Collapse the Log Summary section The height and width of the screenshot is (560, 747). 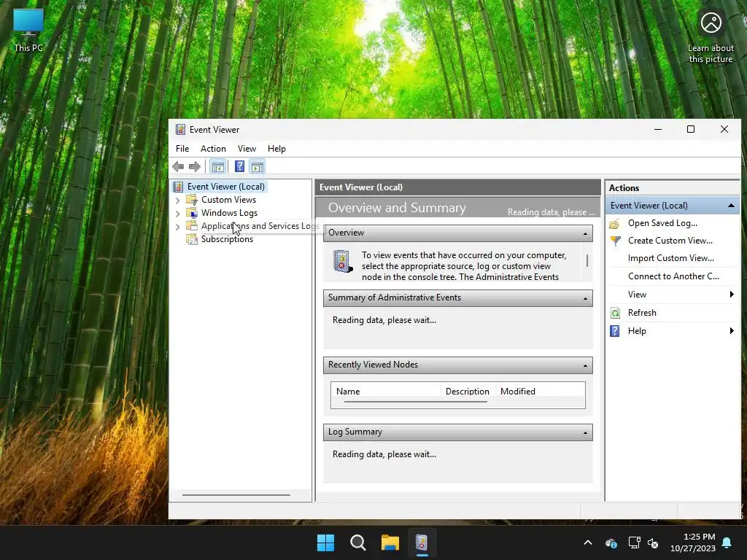585,432
